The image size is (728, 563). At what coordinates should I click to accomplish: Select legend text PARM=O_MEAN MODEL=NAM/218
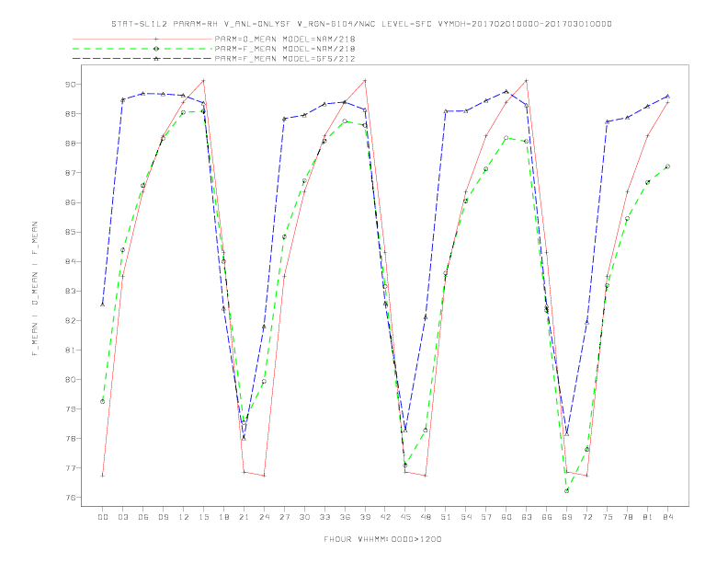click(x=285, y=39)
